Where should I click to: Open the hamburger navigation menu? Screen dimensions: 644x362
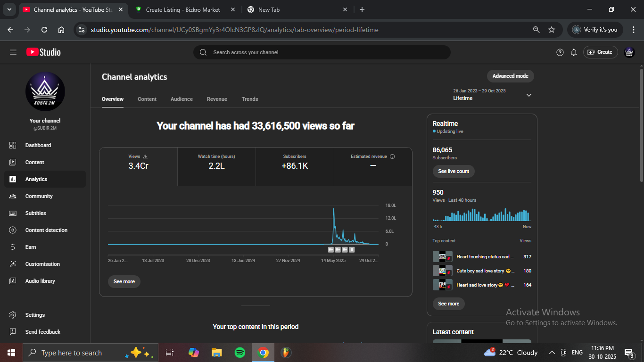13,52
